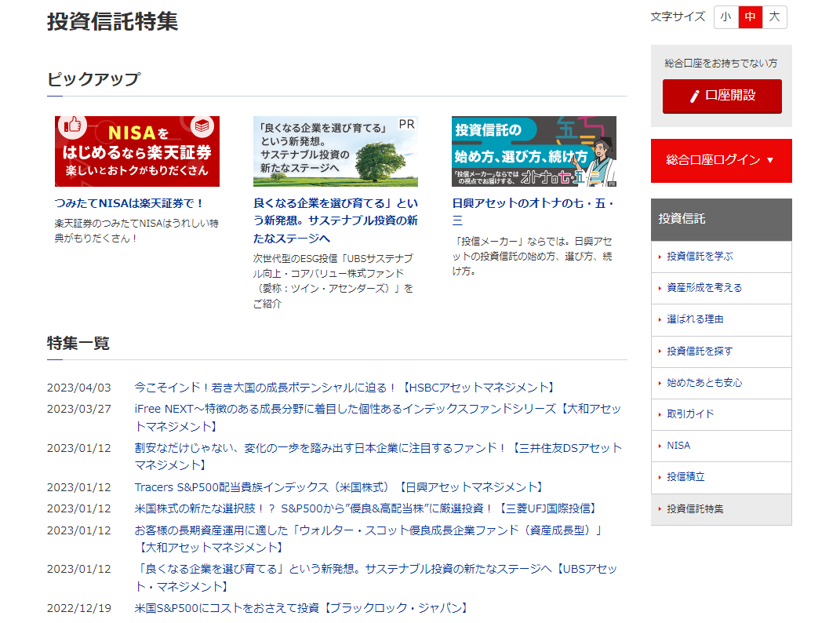Expand the 総合口座ログイン dropdown

tap(721, 161)
